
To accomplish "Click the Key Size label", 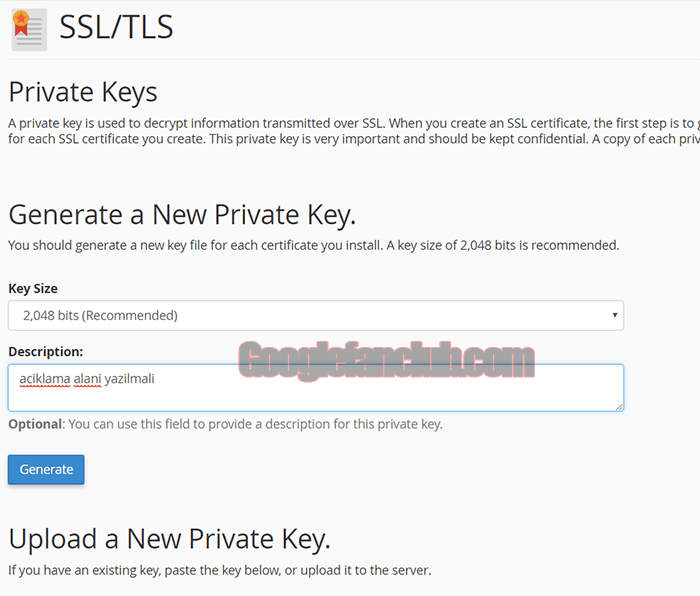I will coord(33,288).
